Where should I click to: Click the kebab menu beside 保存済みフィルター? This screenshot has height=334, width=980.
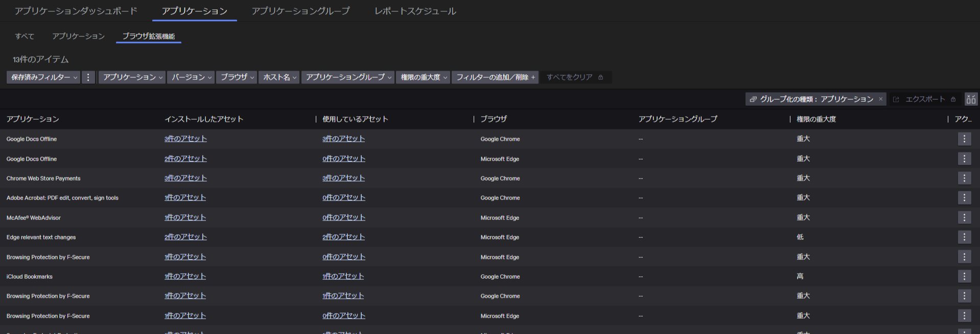[88, 77]
